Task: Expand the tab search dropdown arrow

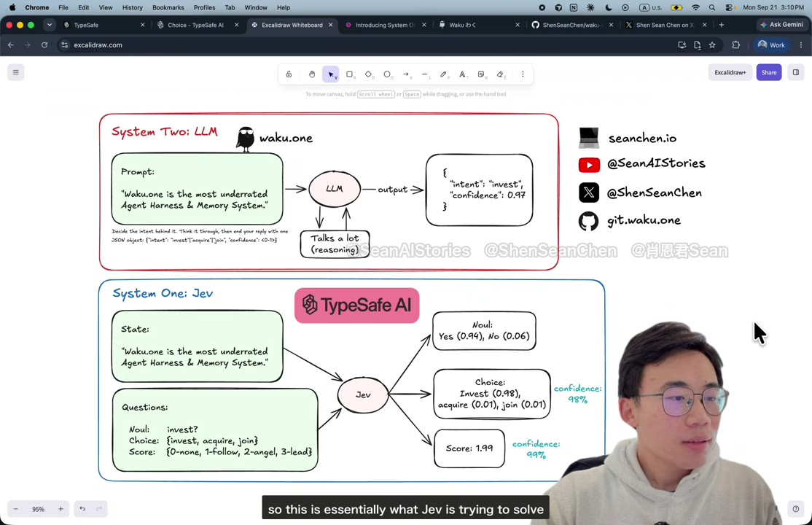Action: [49, 25]
